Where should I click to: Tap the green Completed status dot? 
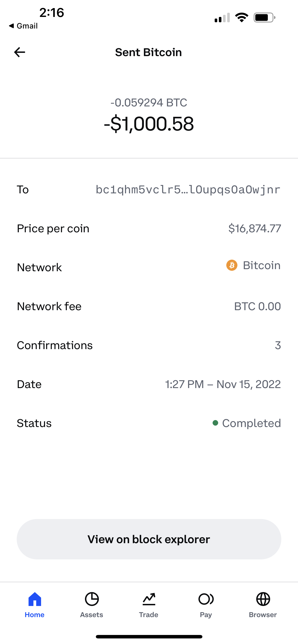(x=215, y=423)
